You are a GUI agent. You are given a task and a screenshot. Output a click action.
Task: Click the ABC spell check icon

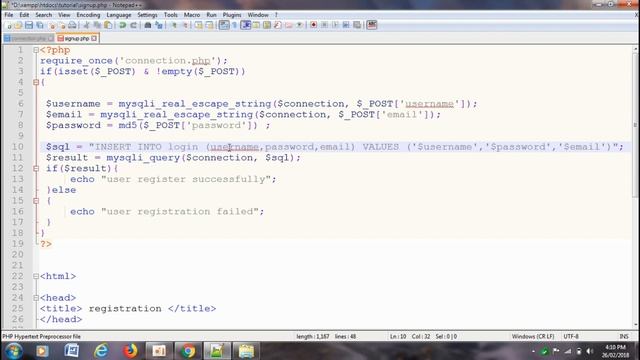click(371, 25)
